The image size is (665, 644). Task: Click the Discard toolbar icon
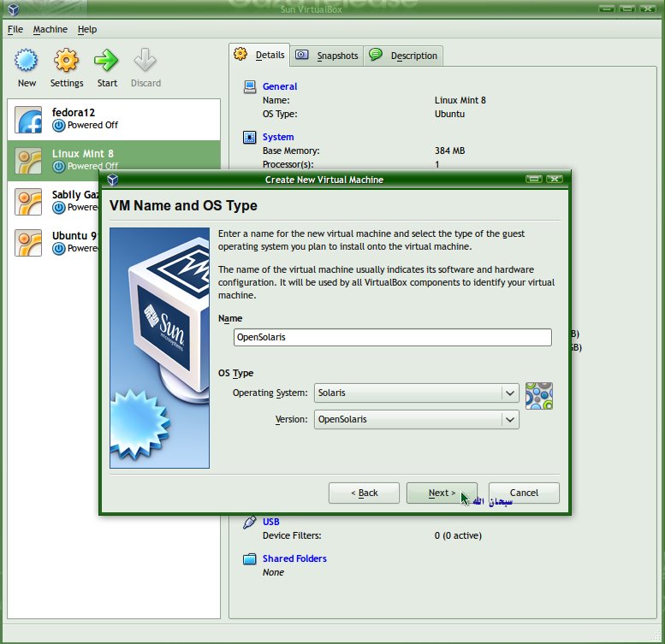pos(145,60)
